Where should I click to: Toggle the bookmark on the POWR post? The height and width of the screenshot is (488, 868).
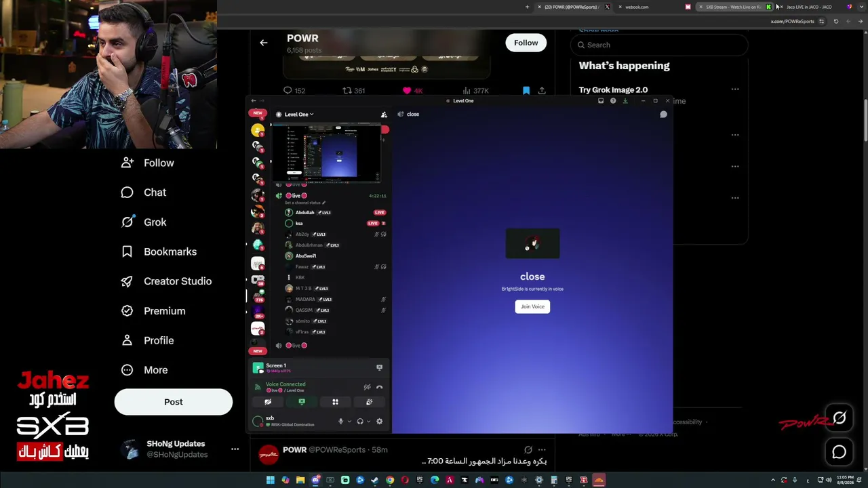[x=526, y=91]
